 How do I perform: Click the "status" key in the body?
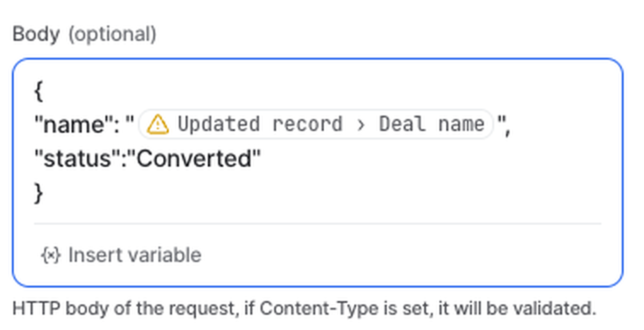tap(77, 159)
